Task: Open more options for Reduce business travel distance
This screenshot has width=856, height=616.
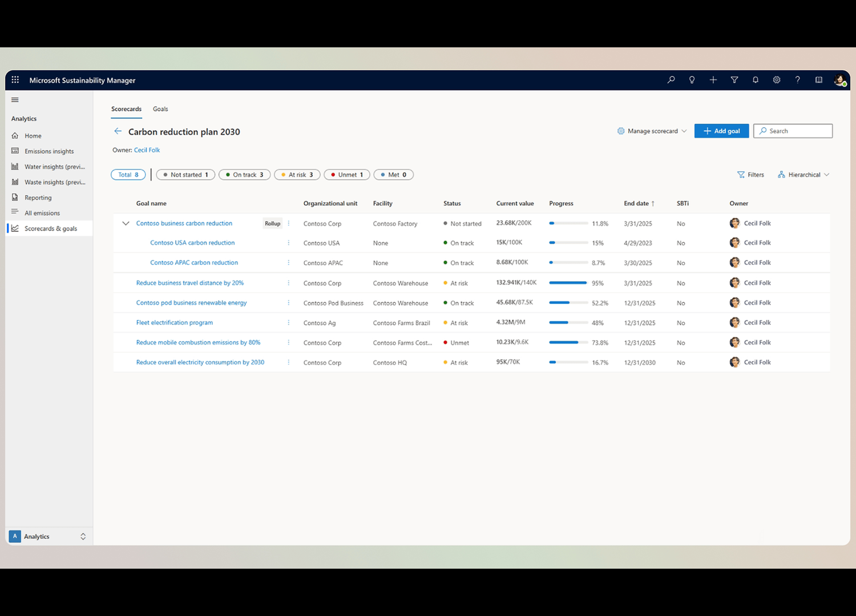Action: (x=289, y=283)
